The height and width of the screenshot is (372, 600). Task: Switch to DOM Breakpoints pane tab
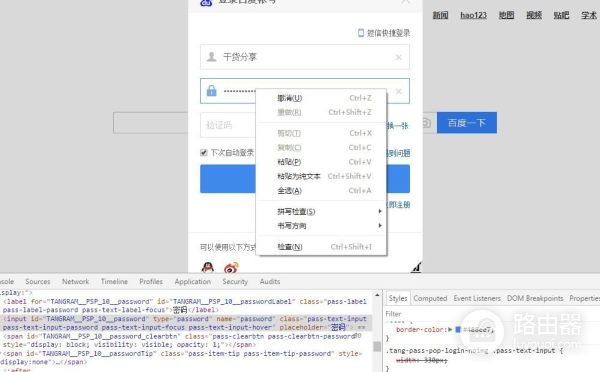(535, 298)
